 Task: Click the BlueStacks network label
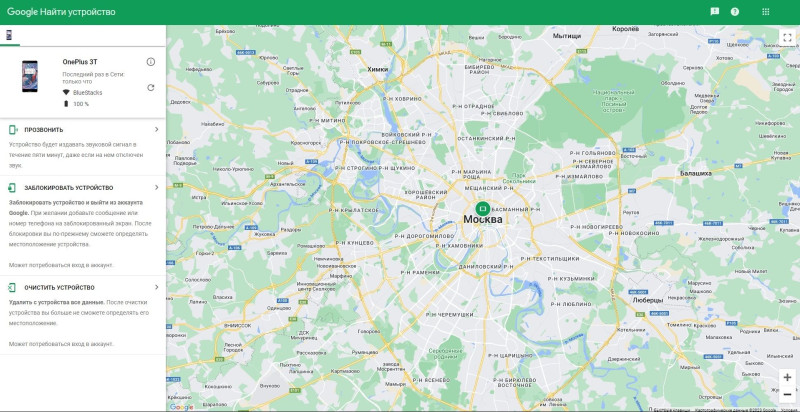click(88, 93)
